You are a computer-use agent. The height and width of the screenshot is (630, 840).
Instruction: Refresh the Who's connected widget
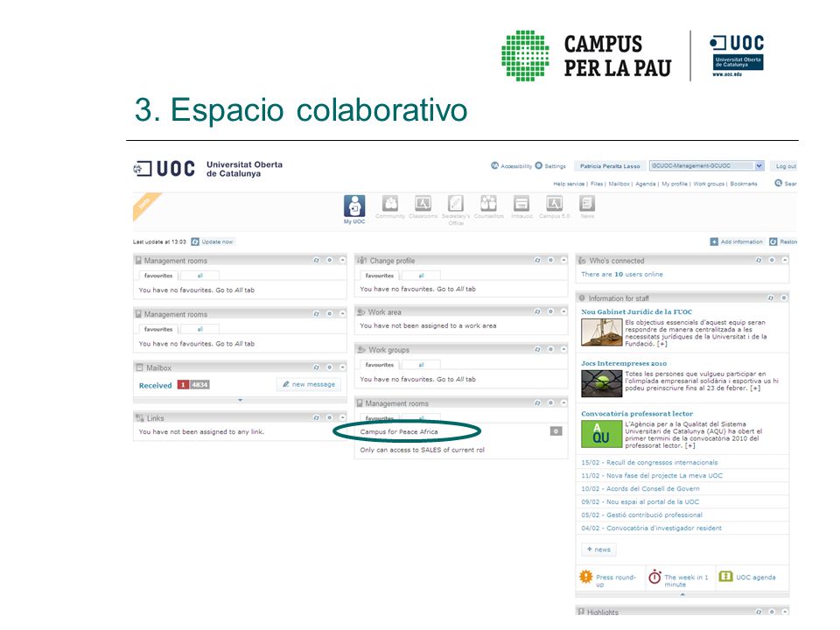click(759, 260)
